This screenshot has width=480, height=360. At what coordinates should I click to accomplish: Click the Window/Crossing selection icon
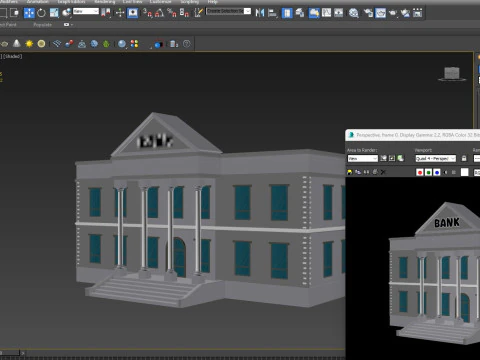pyautogui.click(x=15, y=13)
